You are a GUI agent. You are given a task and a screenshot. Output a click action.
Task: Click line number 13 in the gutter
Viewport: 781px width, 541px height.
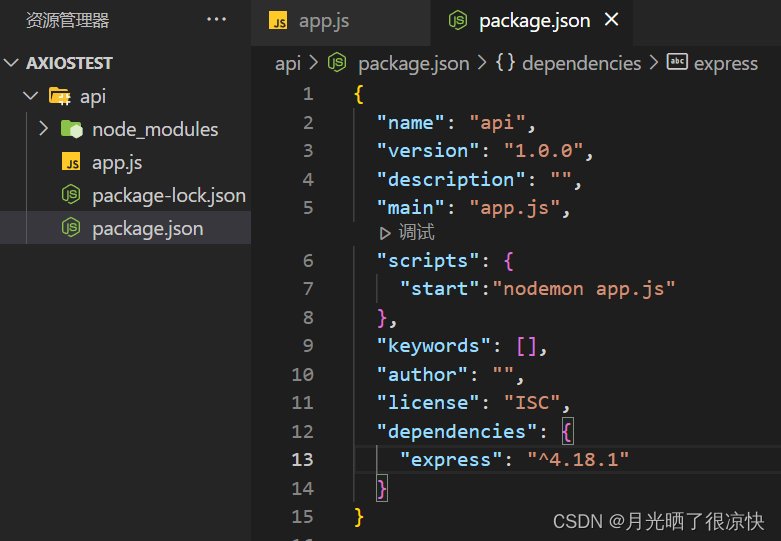[x=301, y=460]
